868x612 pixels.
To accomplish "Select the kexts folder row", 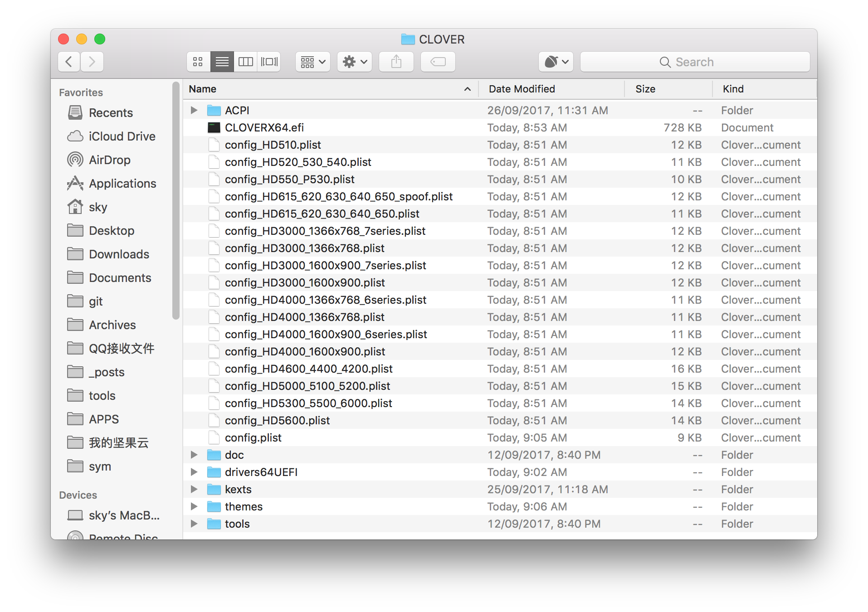I will point(500,489).
